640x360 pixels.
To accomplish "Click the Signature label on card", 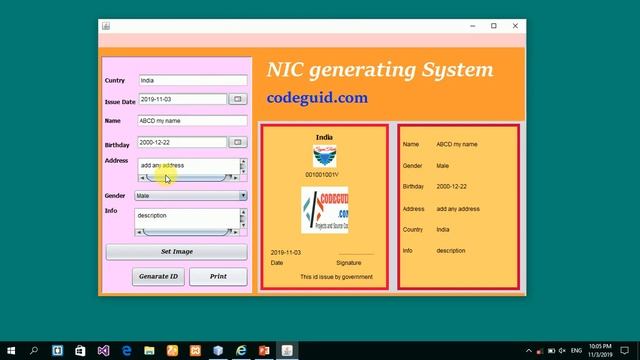I will pyautogui.click(x=349, y=263).
